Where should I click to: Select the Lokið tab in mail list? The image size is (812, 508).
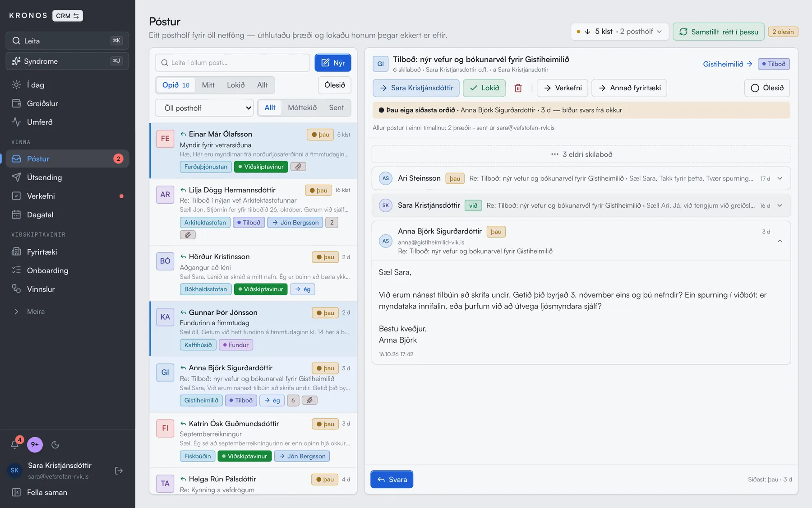235,85
